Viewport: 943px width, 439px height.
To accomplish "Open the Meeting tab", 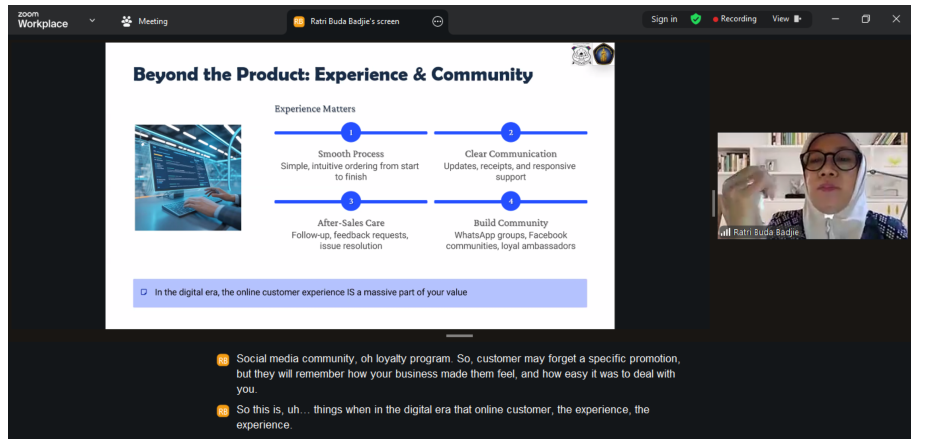I will click(x=144, y=21).
